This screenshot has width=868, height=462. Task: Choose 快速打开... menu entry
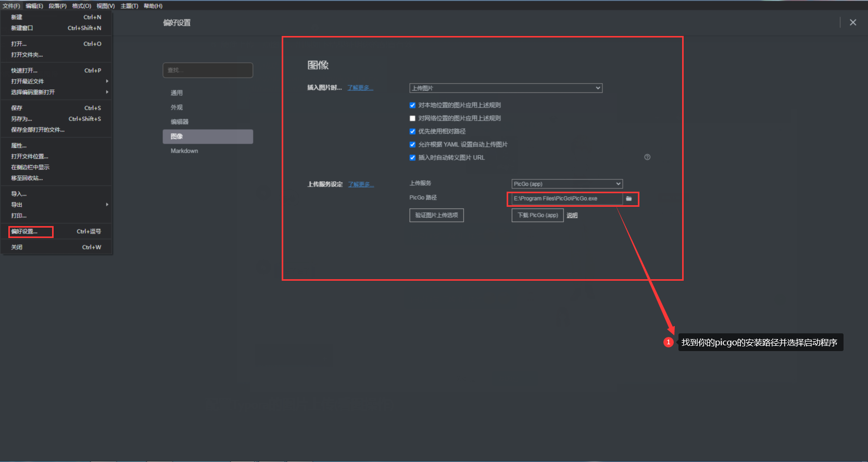pyautogui.click(x=56, y=70)
